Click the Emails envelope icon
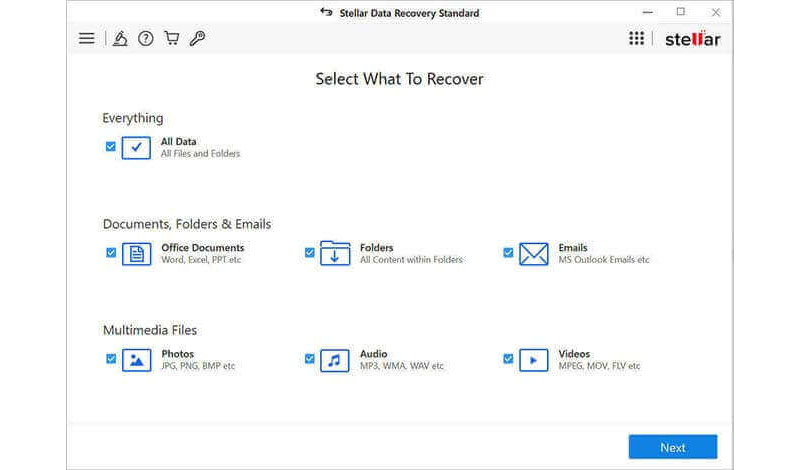 coord(534,254)
